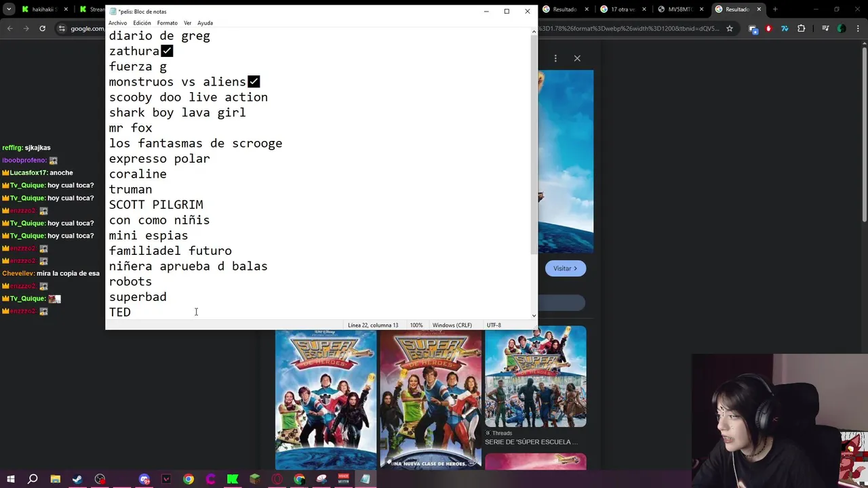The width and height of the screenshot is (868, 488).
Task: Go forward in Chrome
Action: [x=26, y=28]
